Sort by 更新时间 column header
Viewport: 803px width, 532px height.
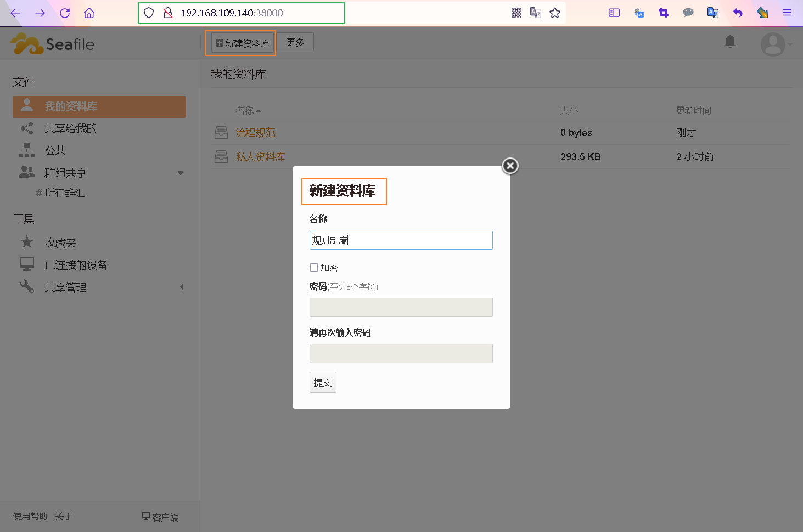click(x=694, y=111)
